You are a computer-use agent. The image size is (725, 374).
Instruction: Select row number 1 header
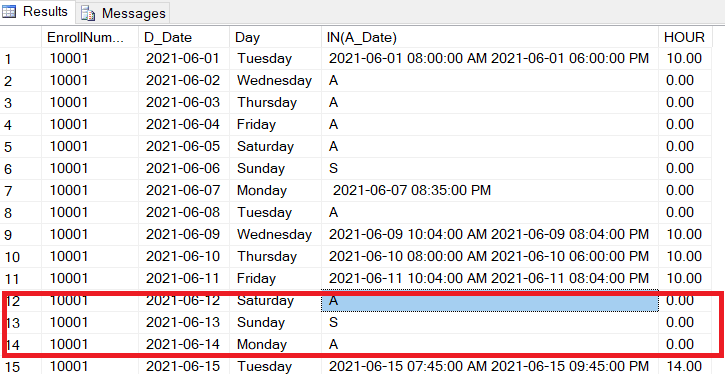coord(21,59)
